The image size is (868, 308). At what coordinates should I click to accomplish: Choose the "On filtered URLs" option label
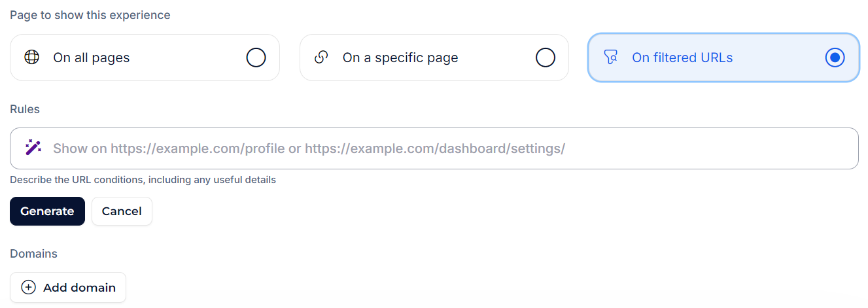[682, 58]
